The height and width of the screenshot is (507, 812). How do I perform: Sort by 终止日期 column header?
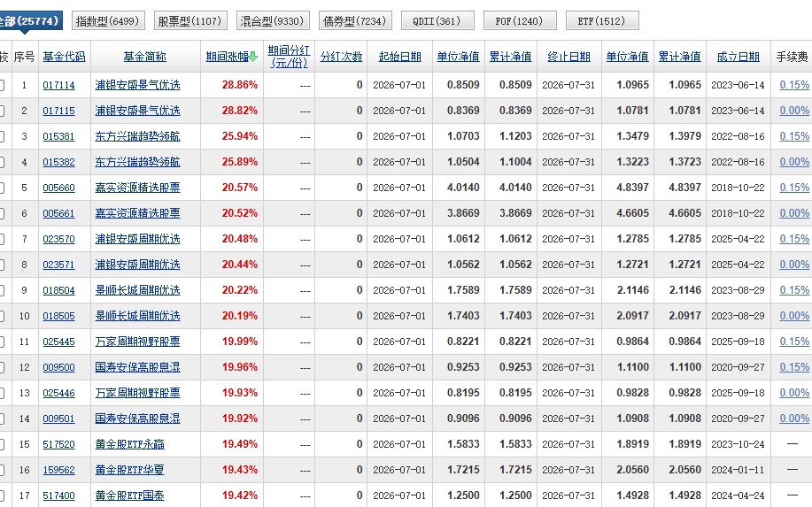tap(568, 57)
